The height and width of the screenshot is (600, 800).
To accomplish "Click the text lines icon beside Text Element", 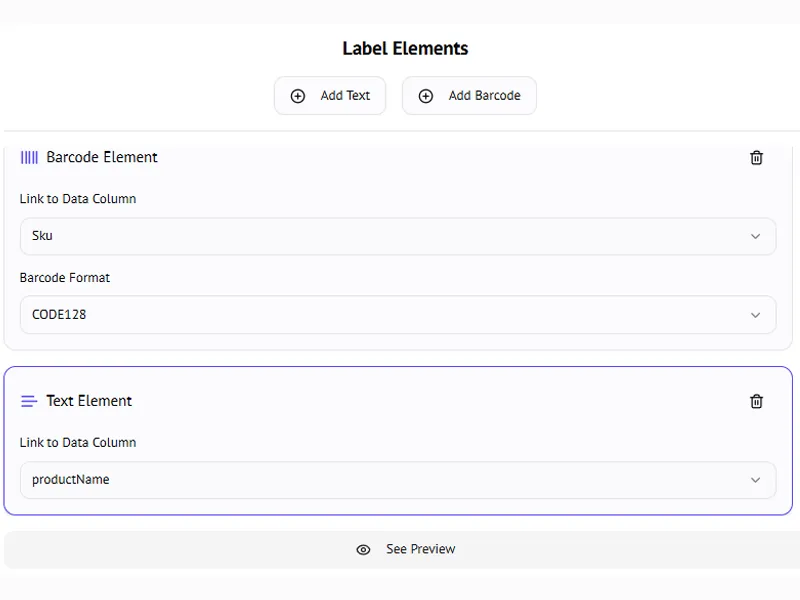I will click(x=27, y=400).
